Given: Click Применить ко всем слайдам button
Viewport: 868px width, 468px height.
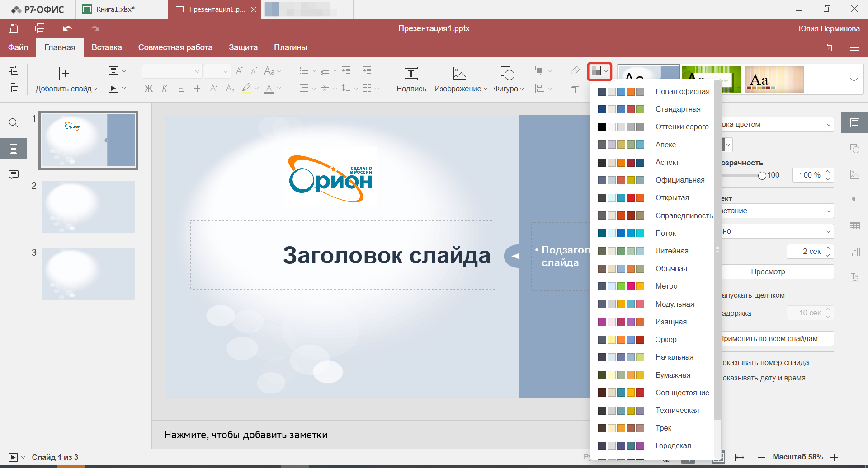Looking at the screenshot, I should (x=777, y=338).
